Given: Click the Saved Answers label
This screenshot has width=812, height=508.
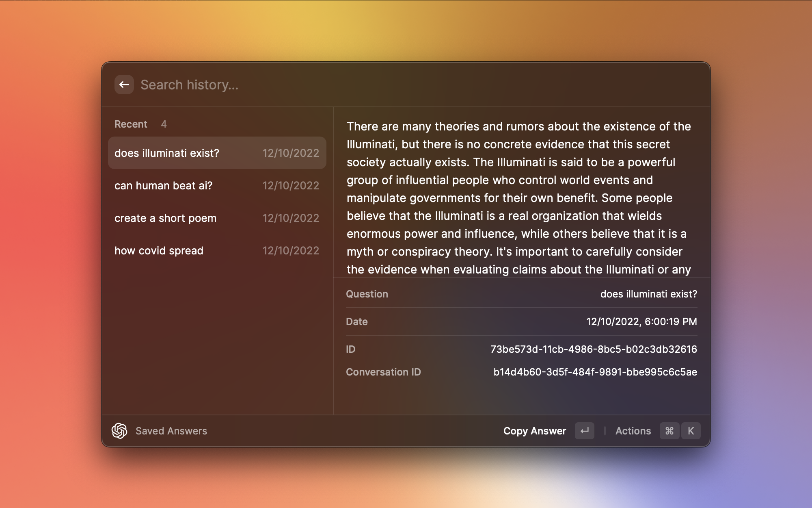Looking at the screenshot, I should point(171,431).
